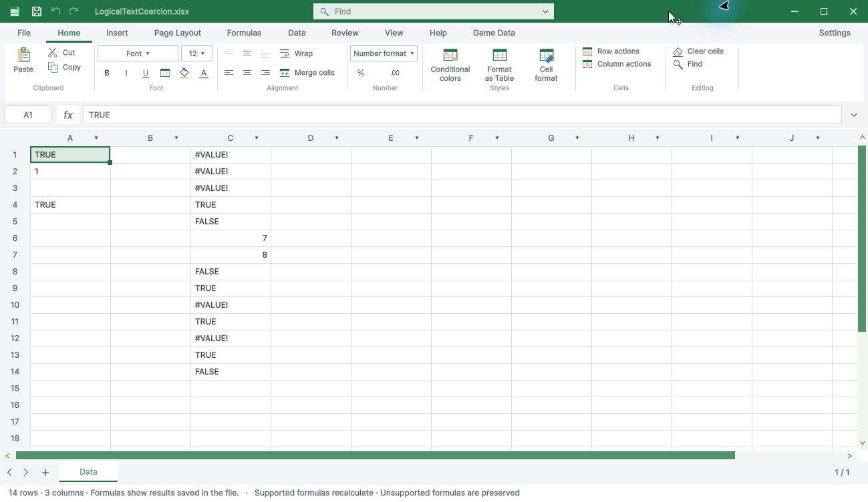
Task: Switch to the Formulas tab
Action: coord(244,33)
